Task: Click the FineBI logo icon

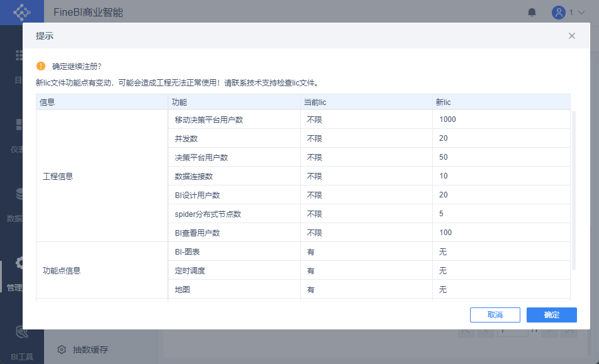Action: point(21,12)
